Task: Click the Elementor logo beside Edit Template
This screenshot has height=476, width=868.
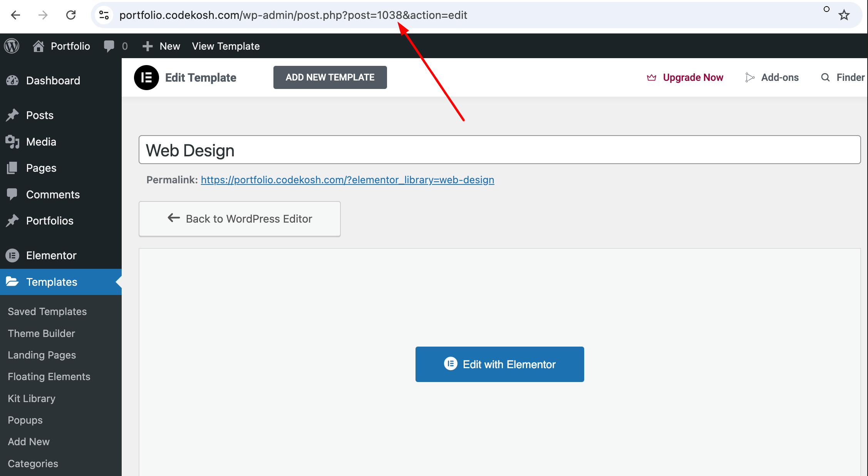Action: (x=146, y=77)
